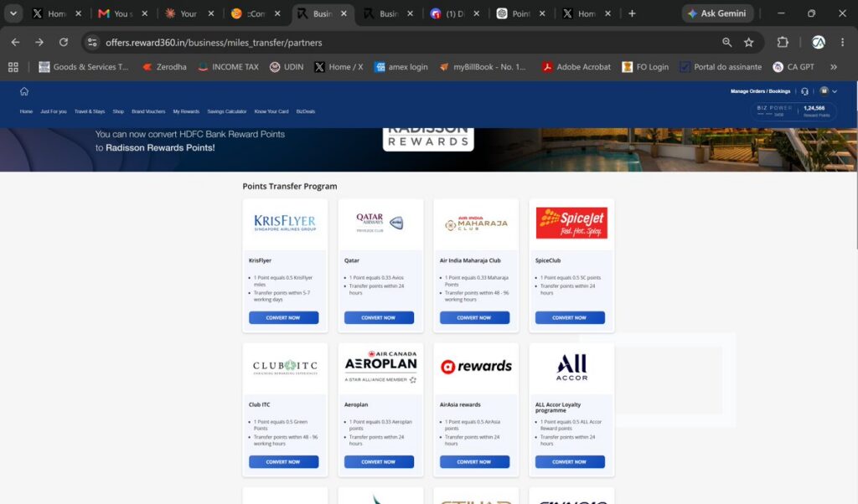
Task: Open the Brand Vouchers menu
Action: [148, 111]
